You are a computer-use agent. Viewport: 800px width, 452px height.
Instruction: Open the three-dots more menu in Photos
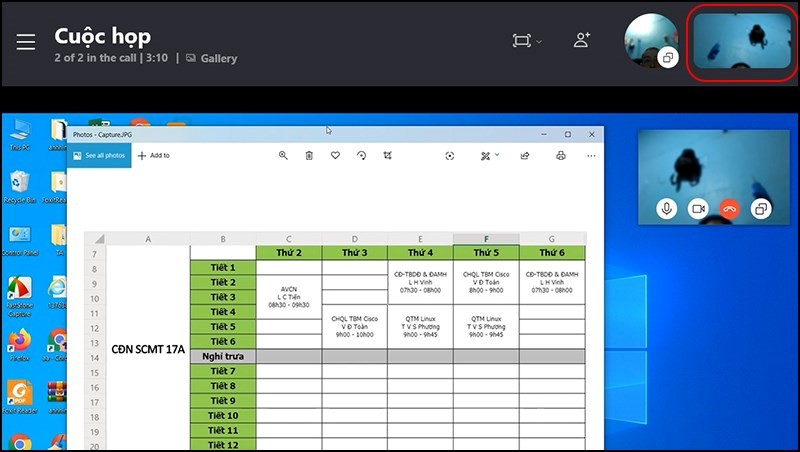point(591,156)
